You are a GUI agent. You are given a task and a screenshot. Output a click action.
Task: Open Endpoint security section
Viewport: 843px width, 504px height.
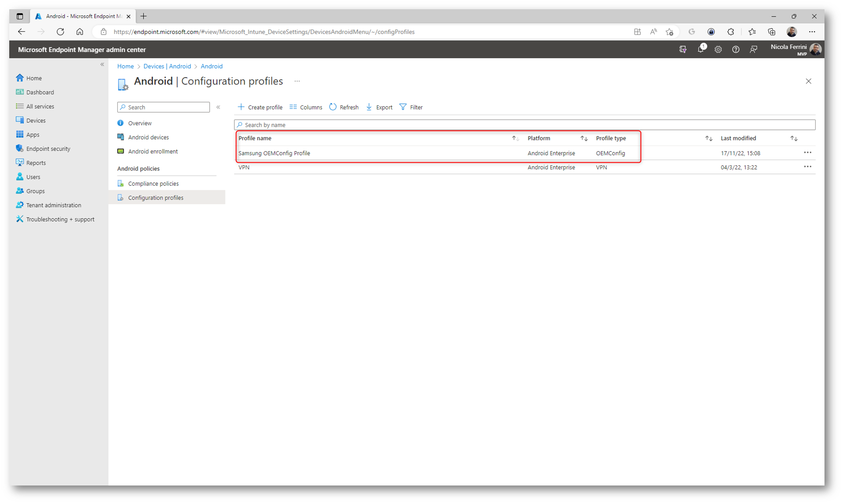point(48,148)
